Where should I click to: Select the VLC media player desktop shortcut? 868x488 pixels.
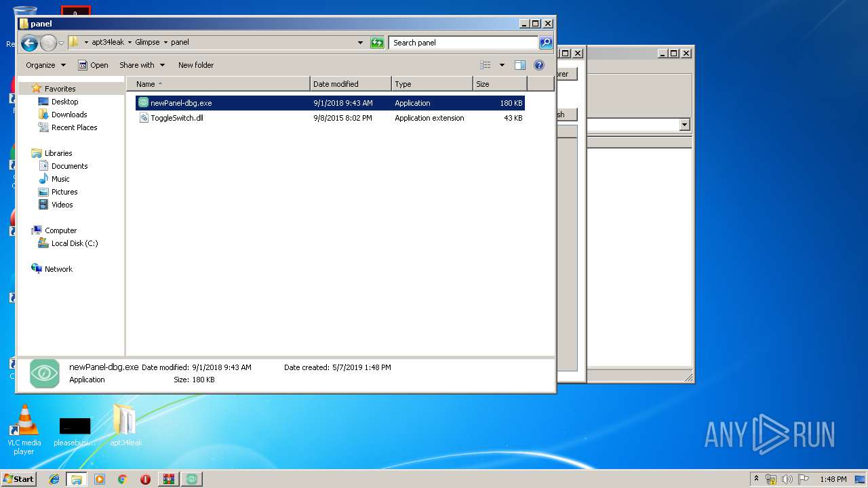[24, 430]
